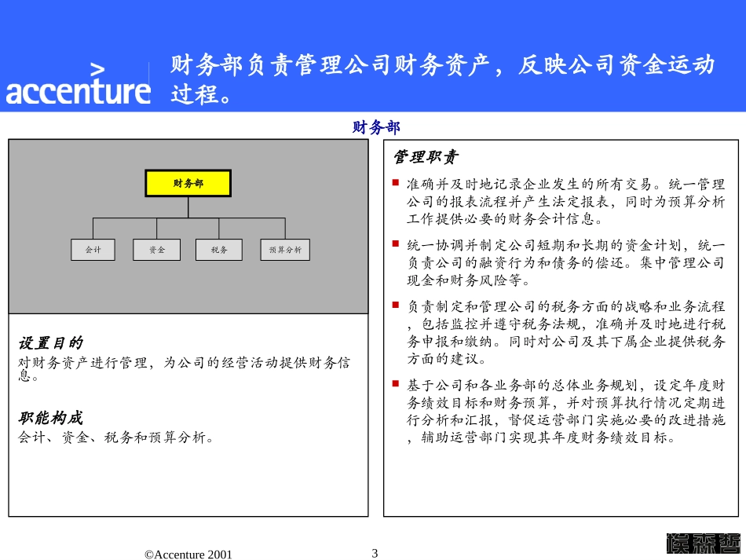
Task: Select the yellow 财务部 box in the org chart
Action: pos(188,183)
